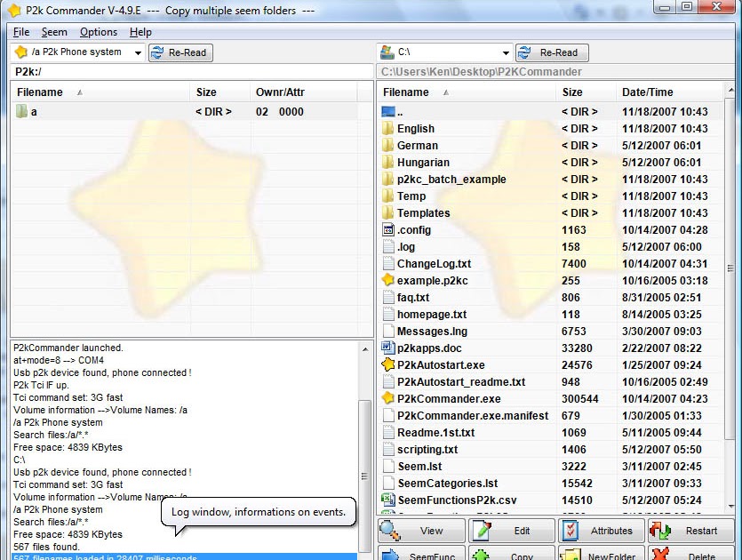
Task: Select the Templates folder icon
Action: coord(387,213)
